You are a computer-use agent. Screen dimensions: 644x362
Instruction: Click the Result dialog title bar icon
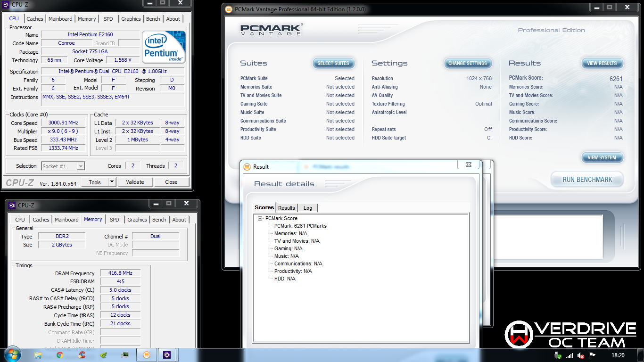247,166
